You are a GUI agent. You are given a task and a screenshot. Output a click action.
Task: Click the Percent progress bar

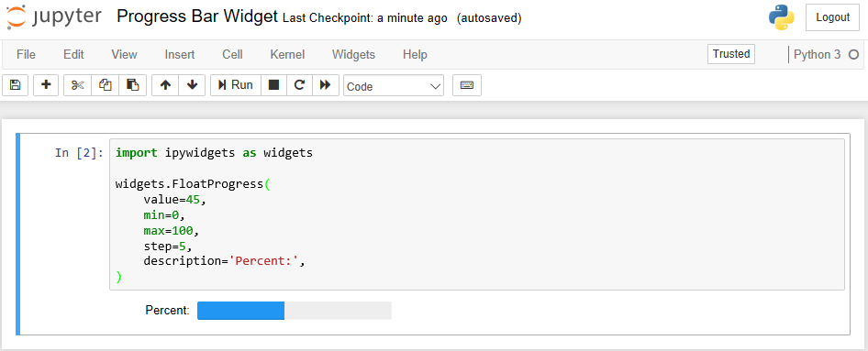tap(295, 311)
